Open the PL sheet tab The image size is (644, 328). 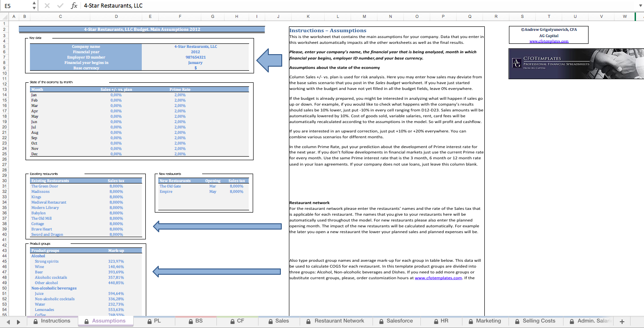[154, 321]
